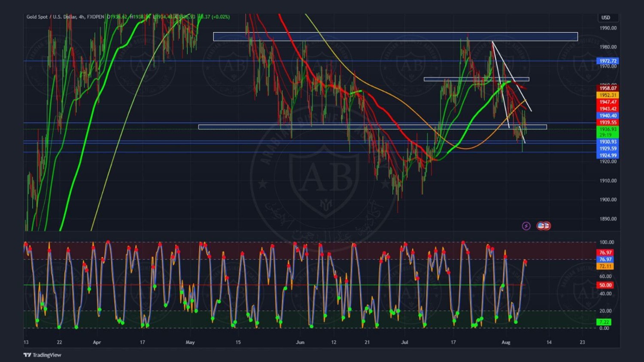Open the USD currency selector

coord(605,18)
